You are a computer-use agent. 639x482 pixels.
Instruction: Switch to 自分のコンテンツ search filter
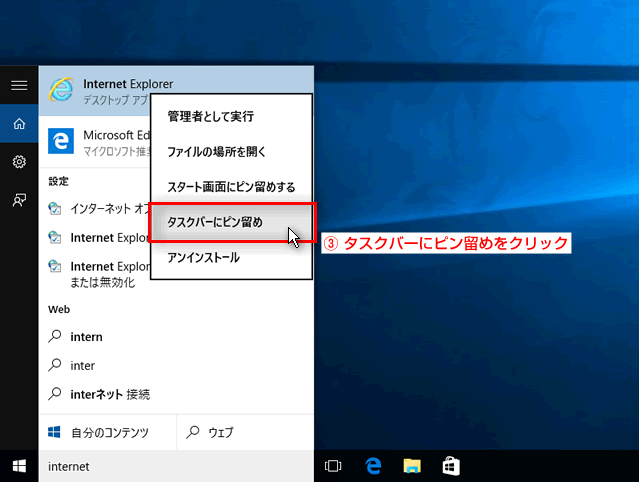tap(108, 432)
